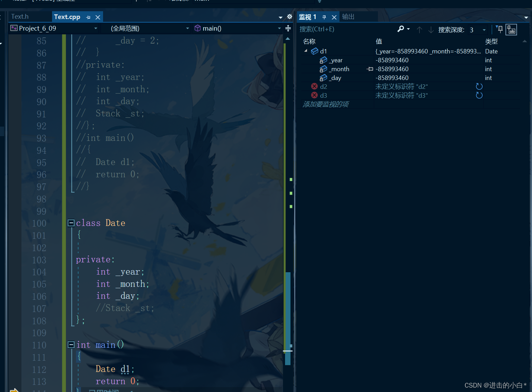This screenshot has height=392, width=532.
Task: Select the Text.cpp editor tab
Action: coord(67,17)
